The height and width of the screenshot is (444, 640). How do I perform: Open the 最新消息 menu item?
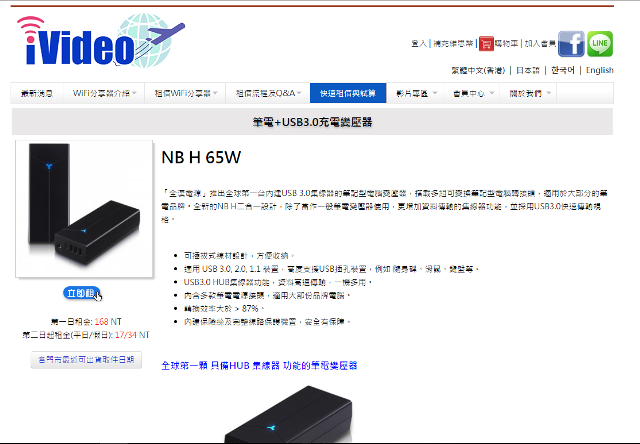[37, 93]
